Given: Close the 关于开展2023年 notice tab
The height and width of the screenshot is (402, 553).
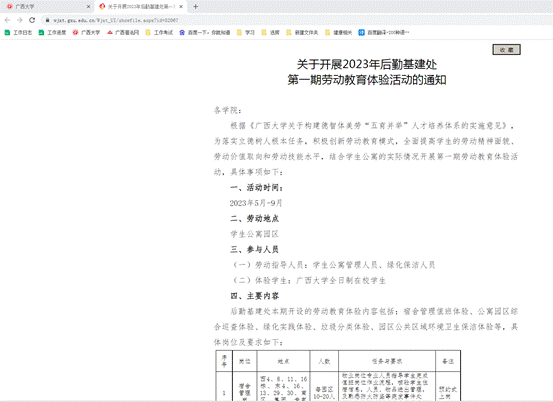Looking at the screenshot, I should [x=181, y=6].
